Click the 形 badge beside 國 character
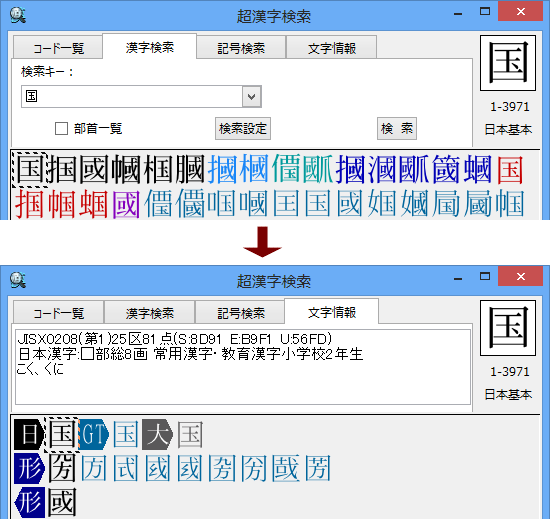 coord(29,502)
